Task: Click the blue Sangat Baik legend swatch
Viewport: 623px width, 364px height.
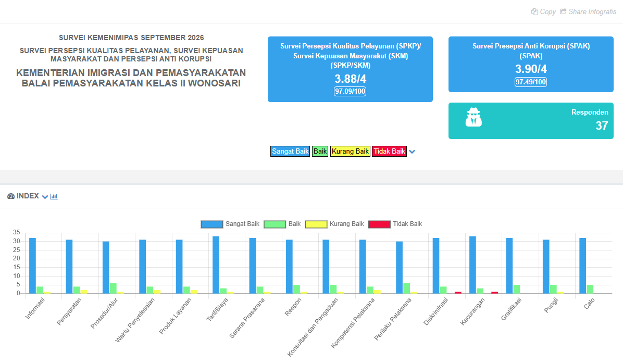Action: pyautogui.click(x=212, y=224)
